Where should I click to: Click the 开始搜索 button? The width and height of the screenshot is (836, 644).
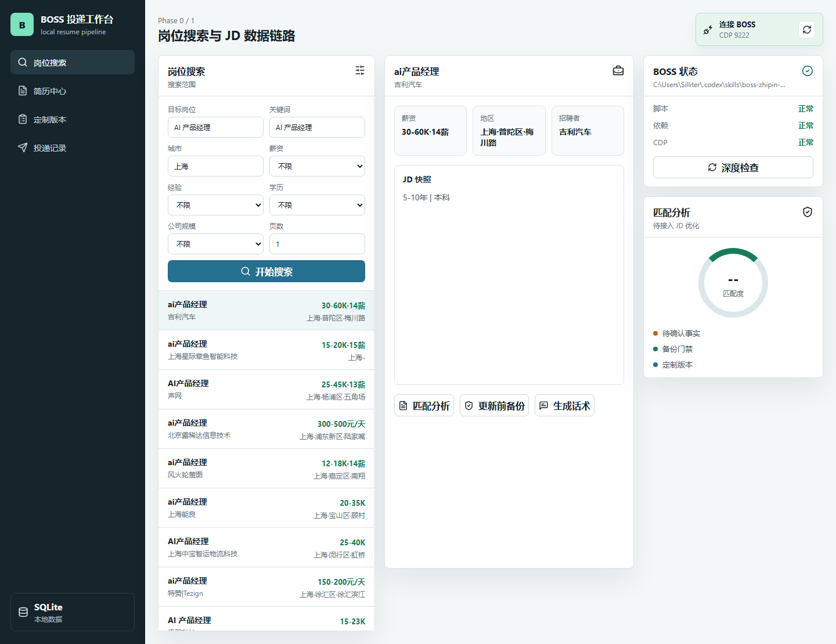[x=266, y=271]
